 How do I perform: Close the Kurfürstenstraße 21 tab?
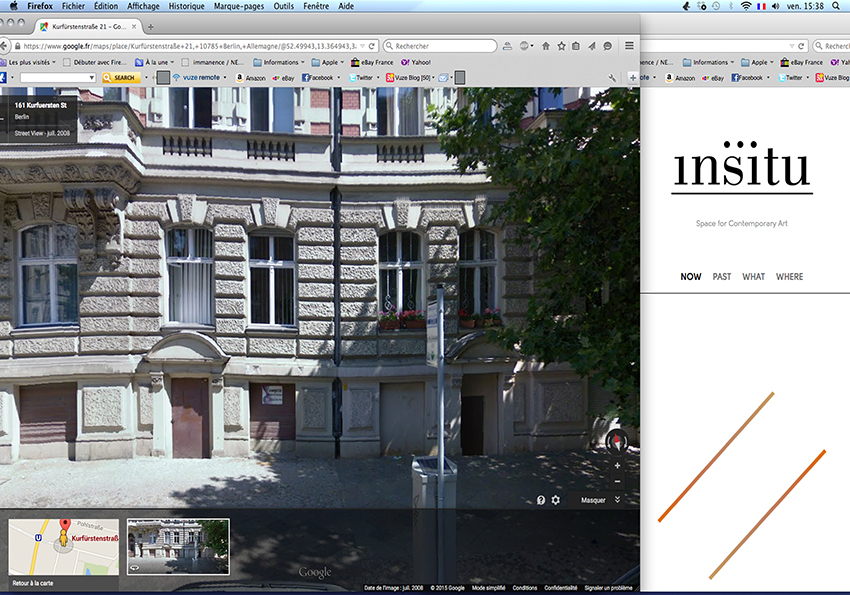point(134,27)
